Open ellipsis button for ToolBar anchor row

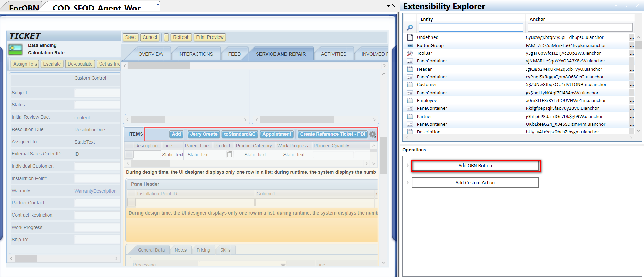[631, 53]
